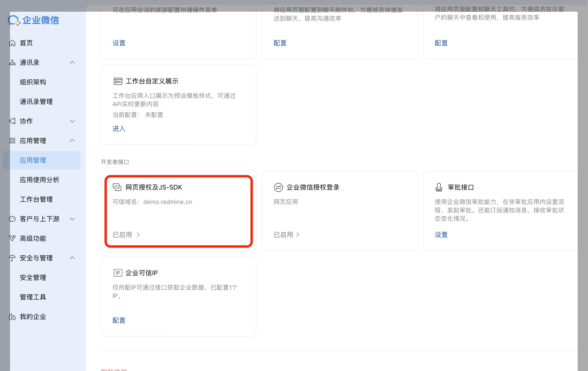Click the 企业微信授权登录 card title
This screenshot has height=371, width=588.
coord(313,187)
